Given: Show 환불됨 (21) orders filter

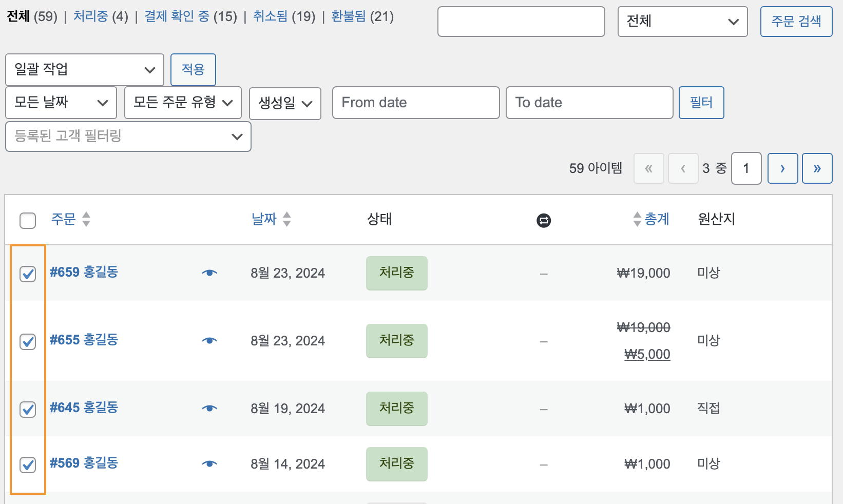Looking at the screenshot, I should [362, 16].
